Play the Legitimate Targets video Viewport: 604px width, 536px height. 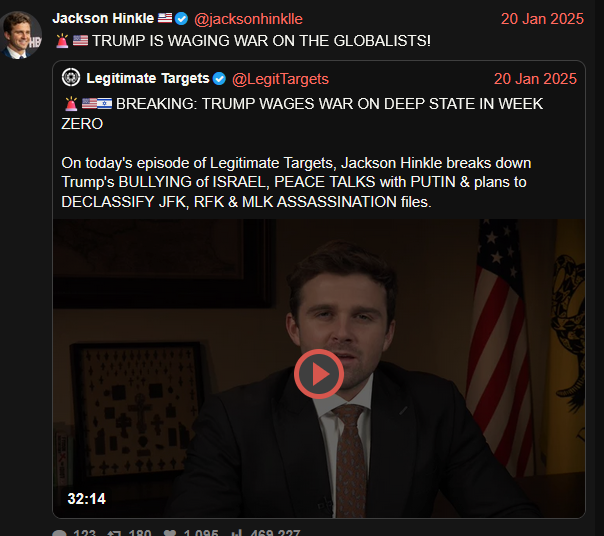tap(319, 374)
